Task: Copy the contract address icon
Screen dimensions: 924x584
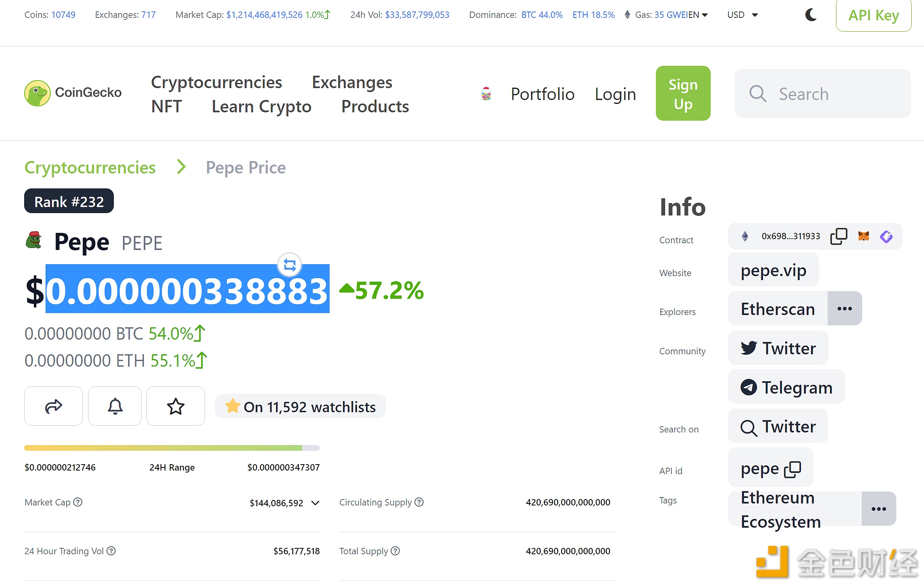Action: pyautogui.click(x=838, y=236)
